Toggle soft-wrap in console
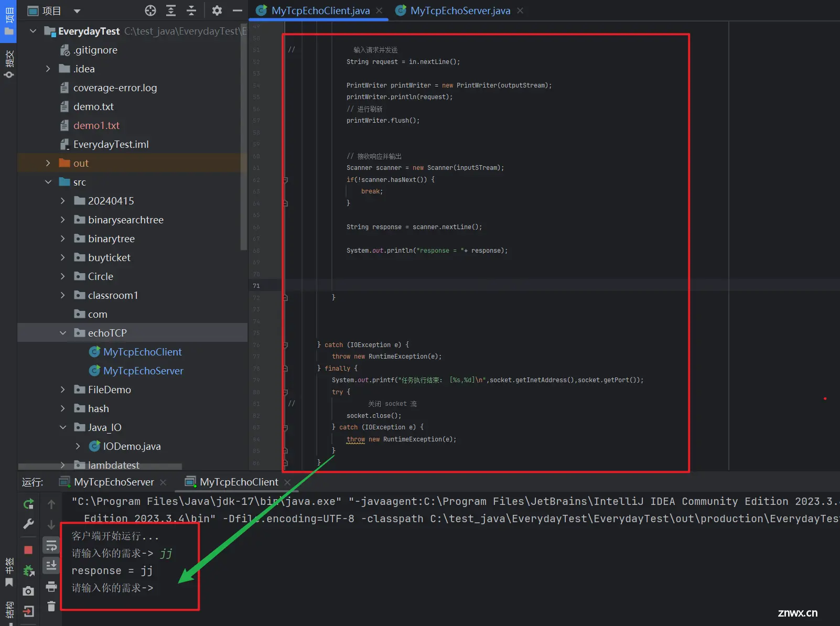This screenshot has width=840, height=626. pyautogui.click(x=51, y=546)
